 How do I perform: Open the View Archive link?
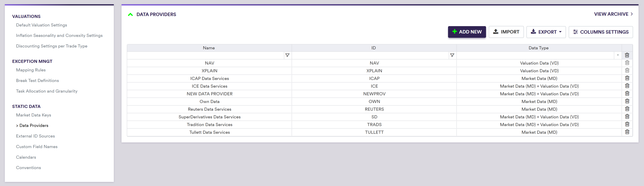click(x=613, y=14)
